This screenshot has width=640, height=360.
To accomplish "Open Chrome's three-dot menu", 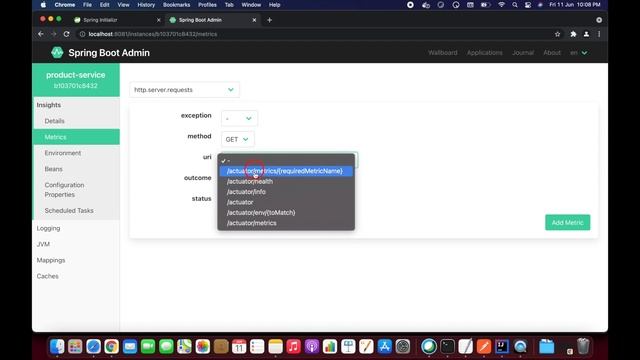I will point(599,34).
